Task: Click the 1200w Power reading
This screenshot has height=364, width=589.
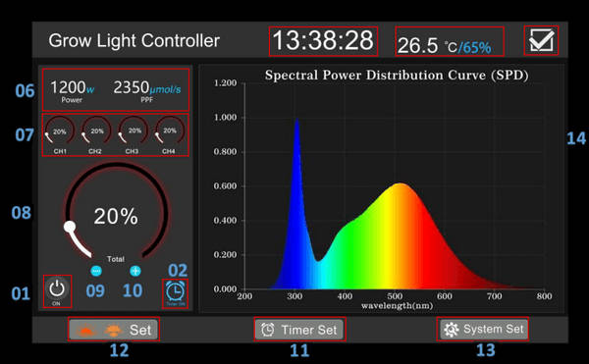Action: tap(72, 91)
